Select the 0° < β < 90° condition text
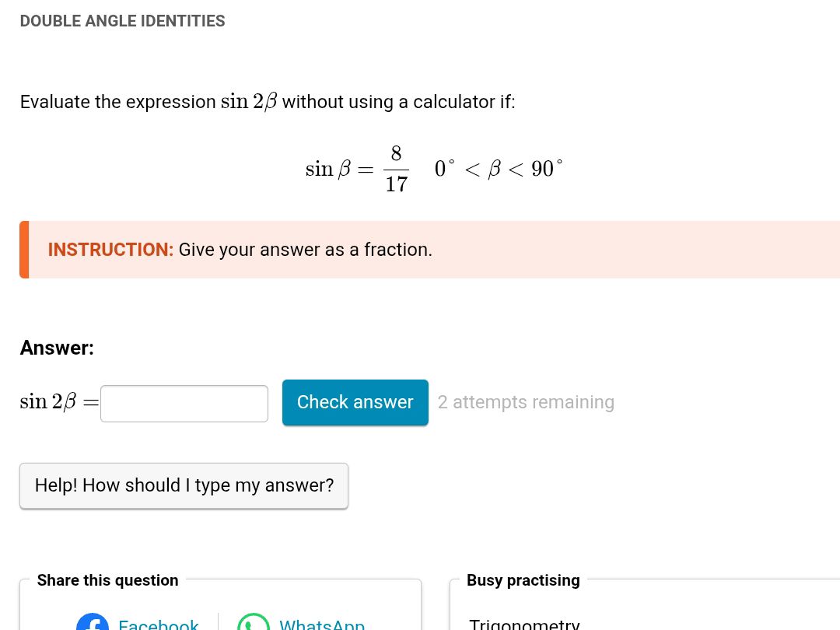The image size is (840, 630). (x=498, y=168)
